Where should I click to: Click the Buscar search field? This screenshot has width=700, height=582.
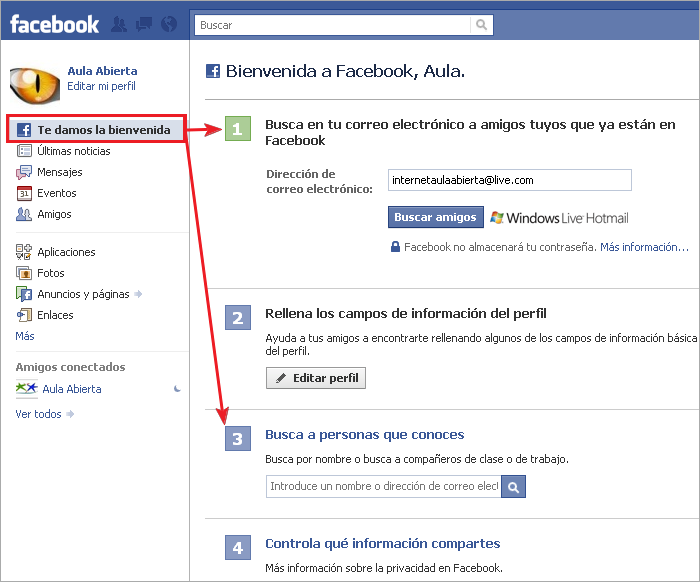tap(332, 25)
